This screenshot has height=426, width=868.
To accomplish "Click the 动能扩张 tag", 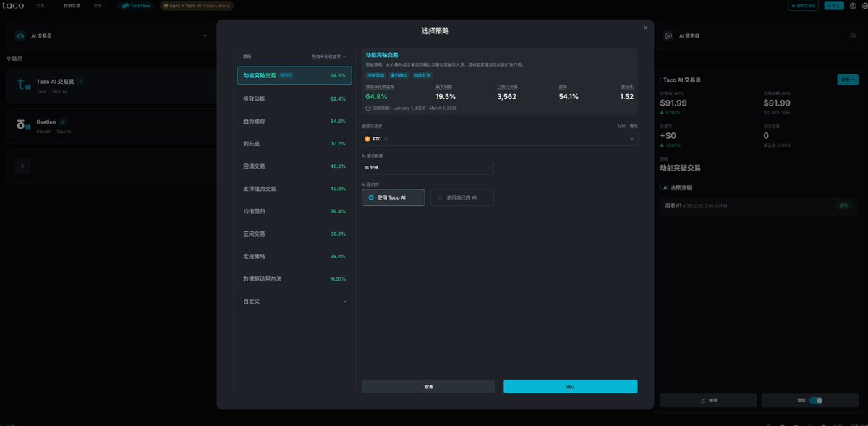I will click(422, 74).
